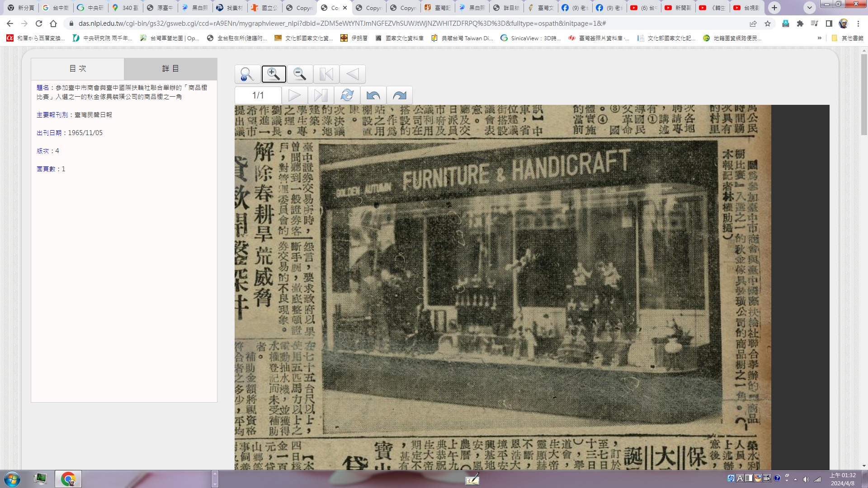Click the page number field showing 1/1

point(258,95)
